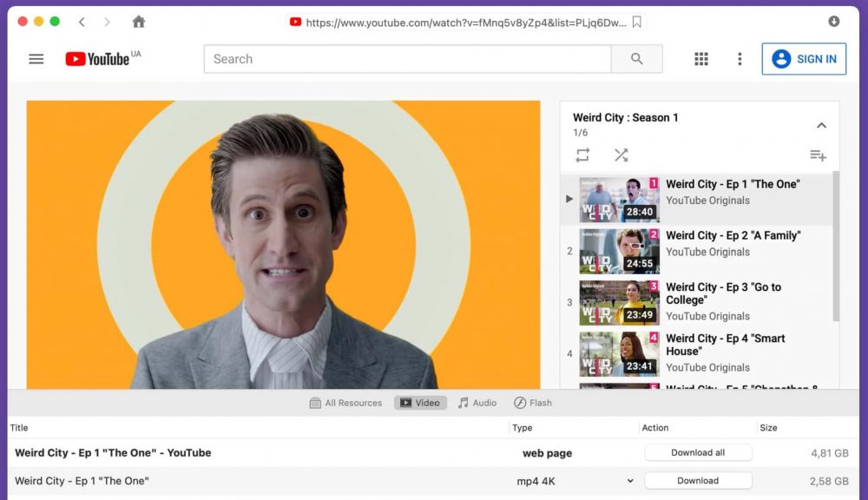Open the YouTube apps grid
868x500 pixels.
[x=701, y=59]
